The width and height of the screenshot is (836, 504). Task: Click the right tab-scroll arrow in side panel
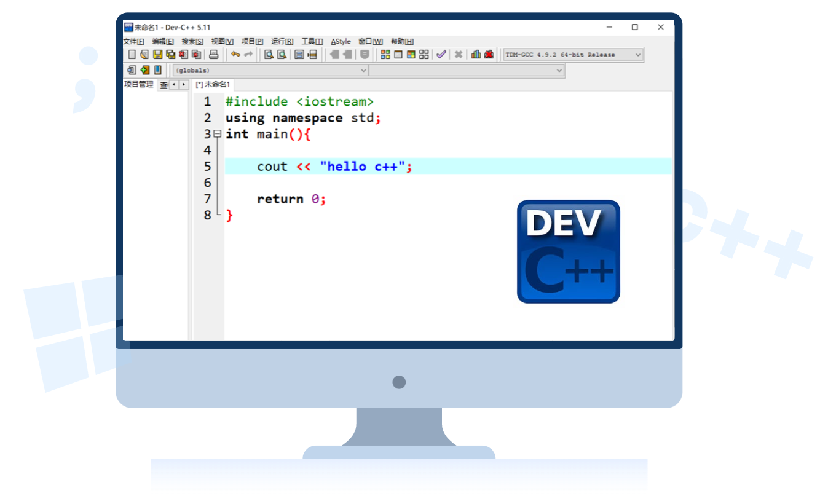click(x=184, y=85)
